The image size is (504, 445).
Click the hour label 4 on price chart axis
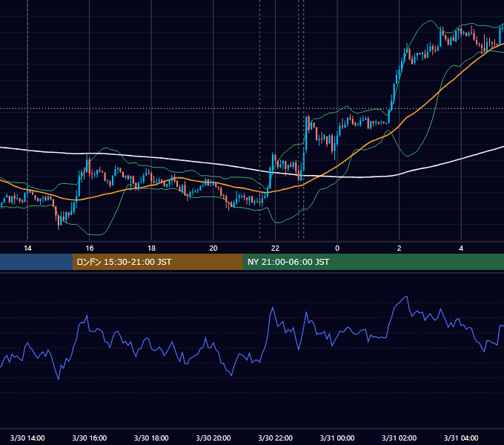tap(461, 248)
